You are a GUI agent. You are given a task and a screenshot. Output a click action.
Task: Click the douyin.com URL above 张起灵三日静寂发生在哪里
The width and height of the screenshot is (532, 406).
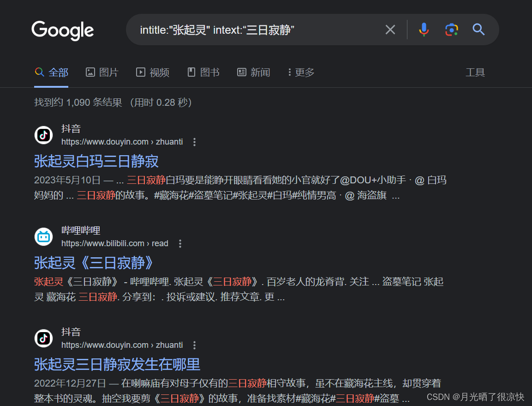[122, 345]
